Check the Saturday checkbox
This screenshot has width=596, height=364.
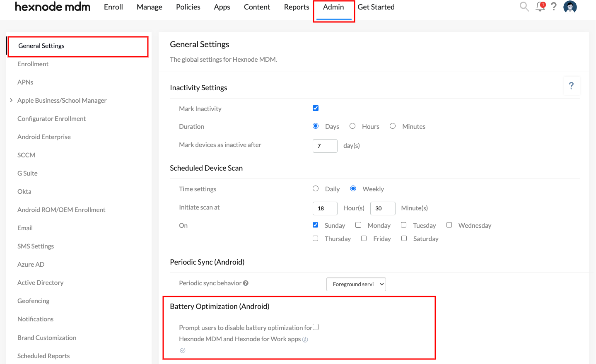(x=404, y=239)
